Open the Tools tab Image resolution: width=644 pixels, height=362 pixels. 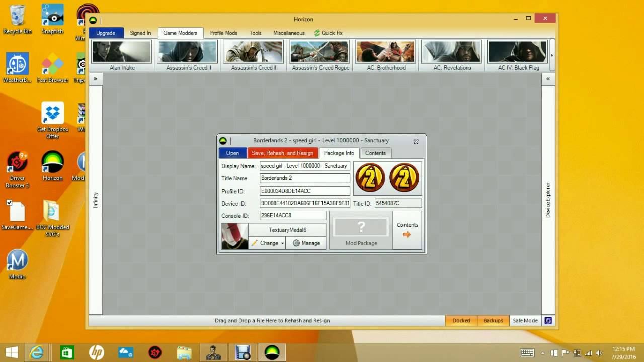[255, 33]
